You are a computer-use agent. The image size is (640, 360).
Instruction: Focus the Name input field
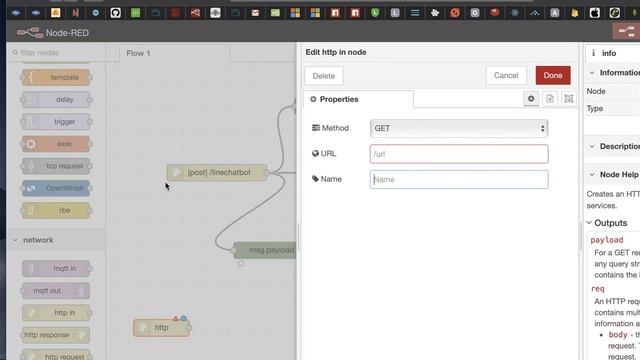459,180
